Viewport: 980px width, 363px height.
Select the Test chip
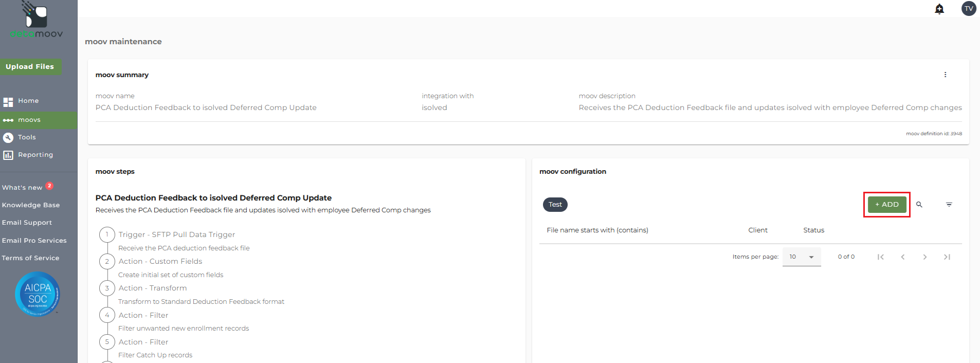(555, 205)
